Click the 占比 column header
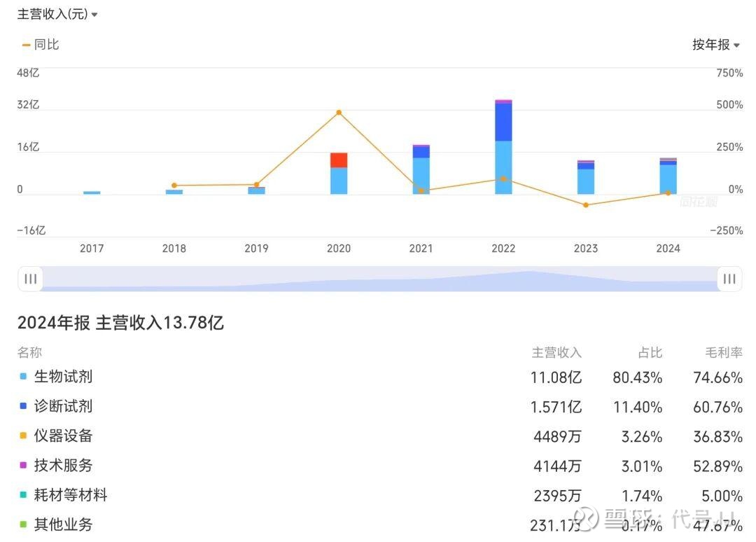This screenshot has width=756, height=542. click(x=650, y=352)
